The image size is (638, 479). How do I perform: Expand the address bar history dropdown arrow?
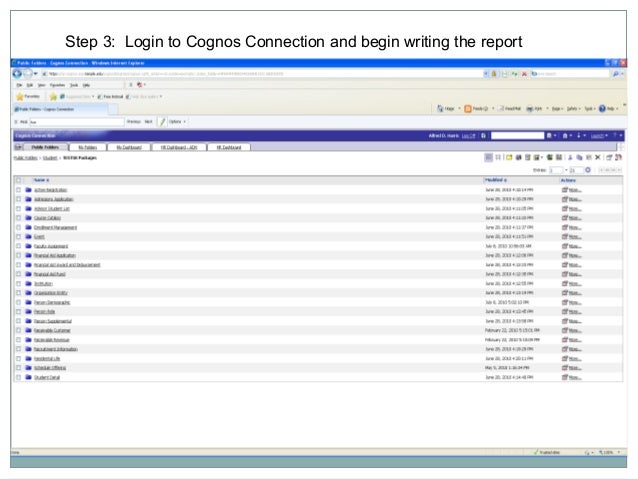(x=485, y=74)
